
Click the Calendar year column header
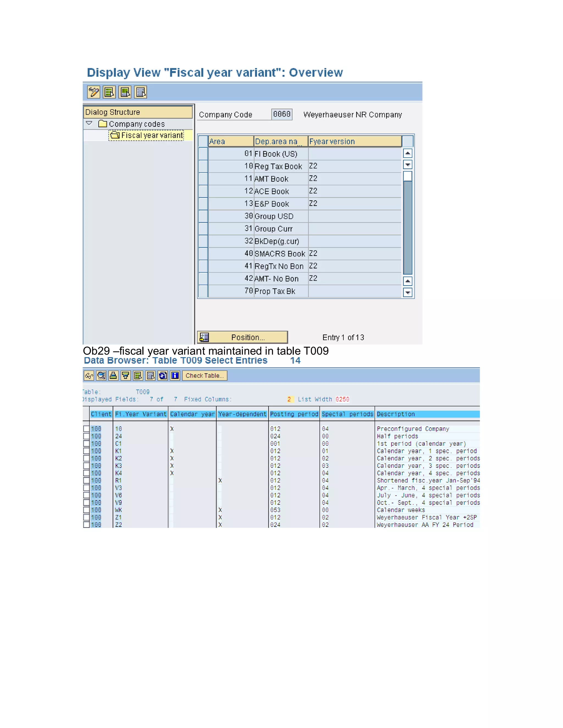click(x=192, y=414)
